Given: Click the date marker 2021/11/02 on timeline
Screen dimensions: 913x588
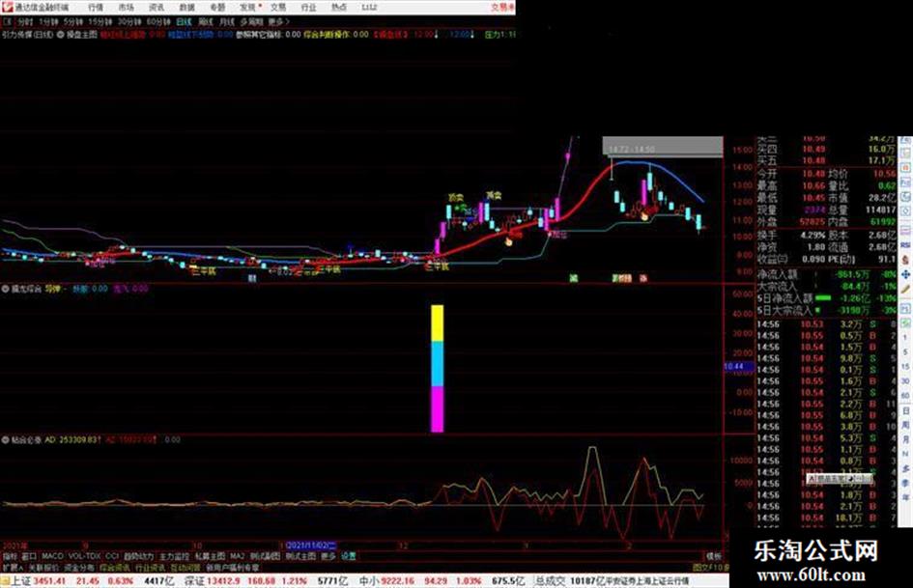Looking at the screenshot, I should coord(311,546).
